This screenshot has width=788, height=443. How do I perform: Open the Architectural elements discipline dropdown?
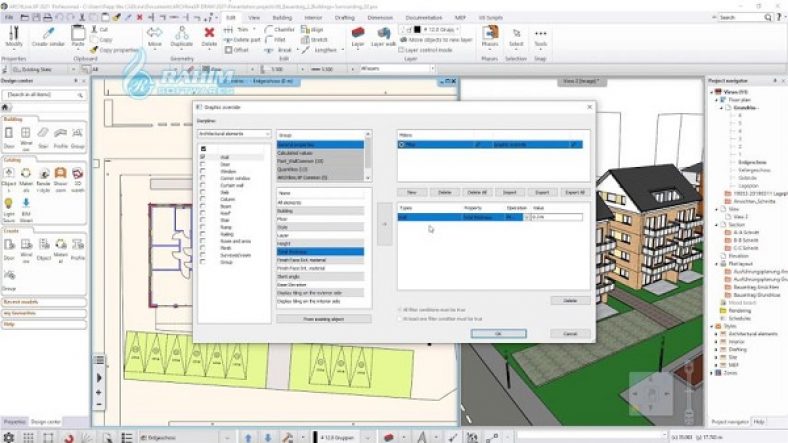pos(234,133)
